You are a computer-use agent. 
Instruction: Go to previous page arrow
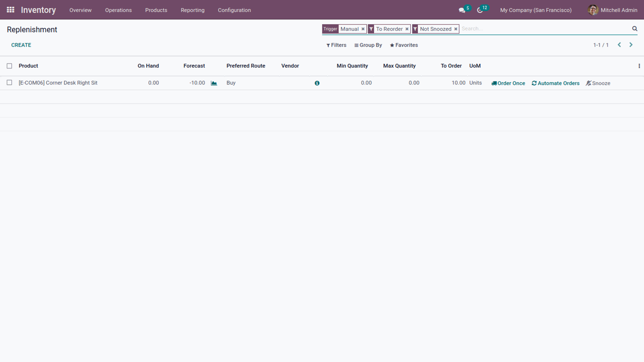(620, 45)
